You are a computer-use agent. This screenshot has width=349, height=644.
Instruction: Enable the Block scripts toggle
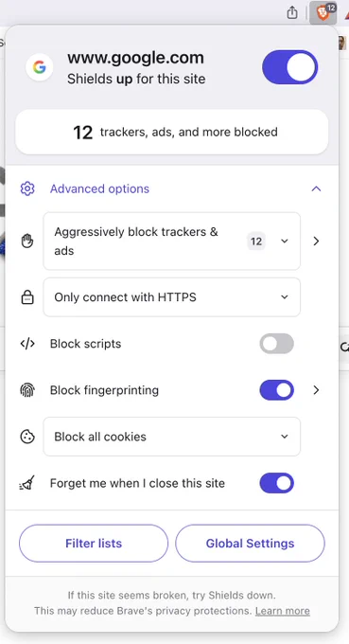(x=277, y=344)
